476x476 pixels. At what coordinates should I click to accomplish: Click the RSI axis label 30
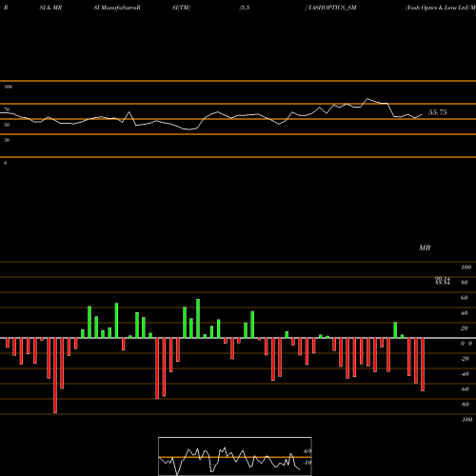tap(7, 140)
